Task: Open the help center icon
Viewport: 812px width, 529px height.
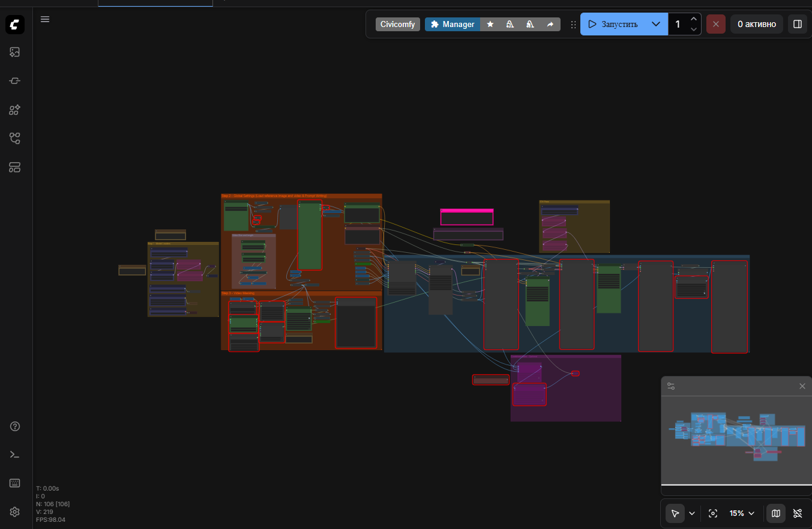Action: click(15, 426)
